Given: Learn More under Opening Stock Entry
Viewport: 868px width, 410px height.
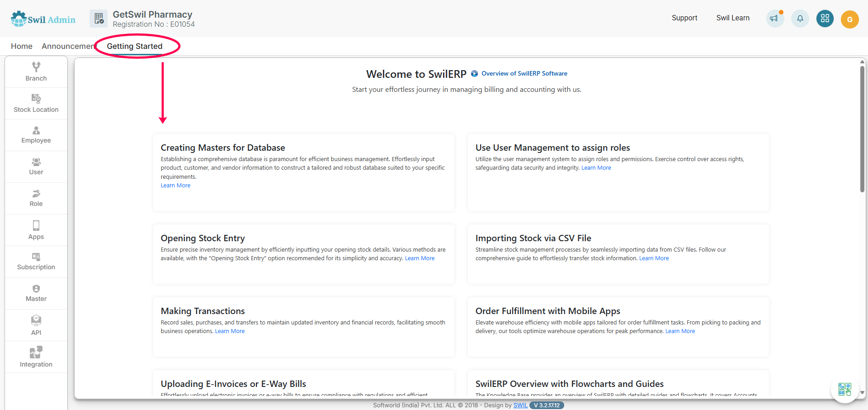Looking at the screenshot, I should [420, 258].
